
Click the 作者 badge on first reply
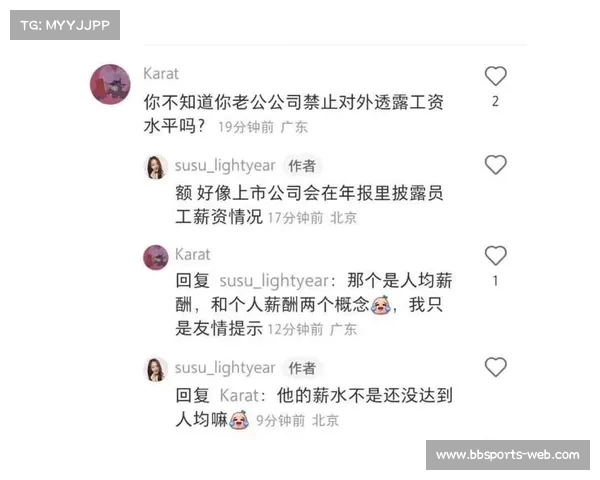(x=302, y=166)
